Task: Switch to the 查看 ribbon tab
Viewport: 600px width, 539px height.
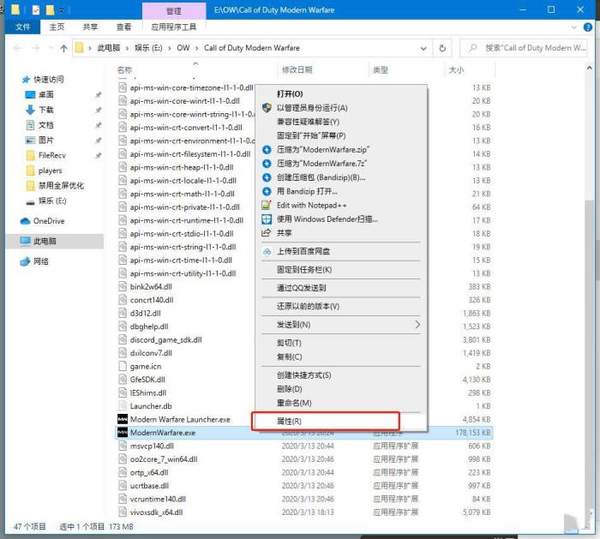Action: tap(124, 27)
